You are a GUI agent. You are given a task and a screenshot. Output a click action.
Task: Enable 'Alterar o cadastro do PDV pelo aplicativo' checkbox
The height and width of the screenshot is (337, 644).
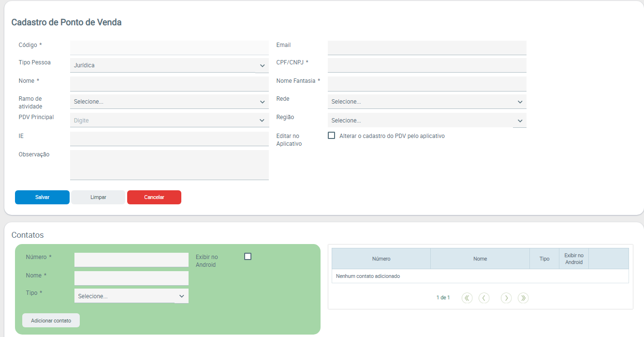[x=331, y=136]
